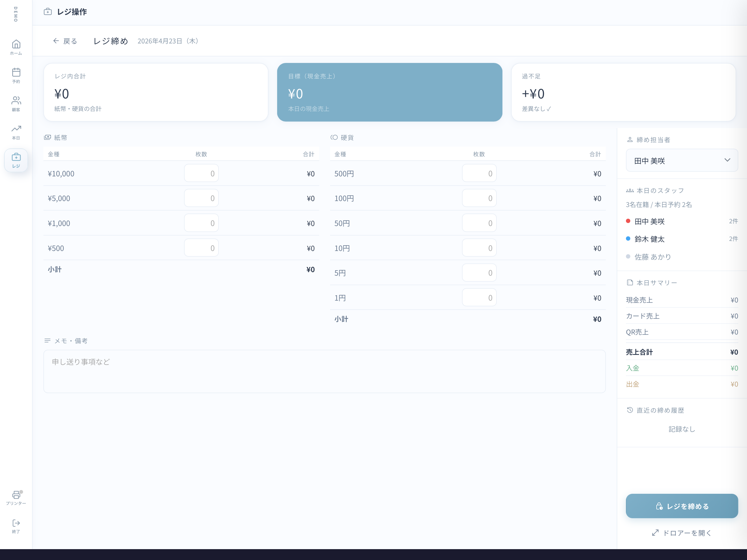Screen dimensions: 747x560
Task: Select the レジ内合計 summary card
Action: click(156, 92)
